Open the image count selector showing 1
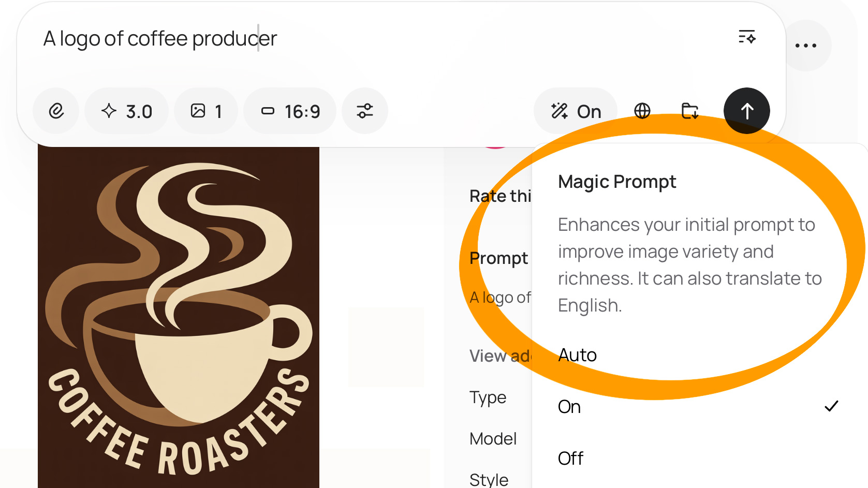 [x=206, y=111]
